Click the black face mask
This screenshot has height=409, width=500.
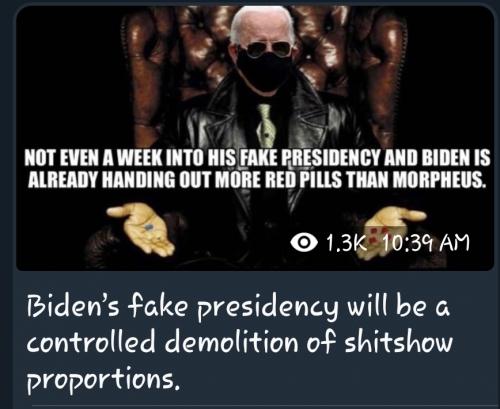pos(265,72)
